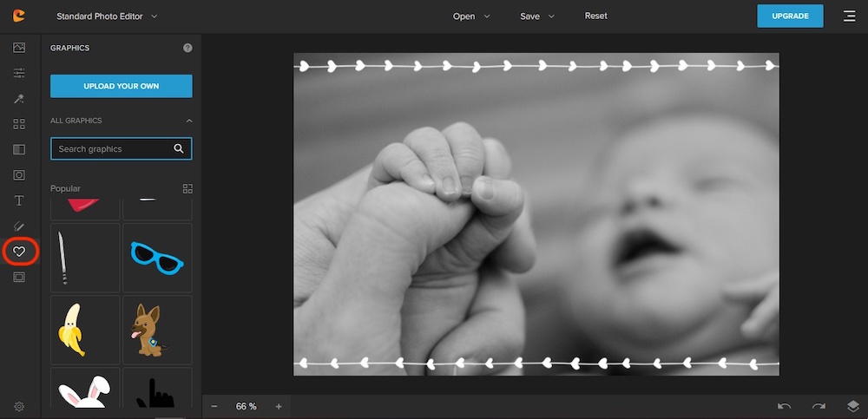Open the Overlays brush sidebar tool
This screenshot has width=868, height=419.
pos(19,226)
